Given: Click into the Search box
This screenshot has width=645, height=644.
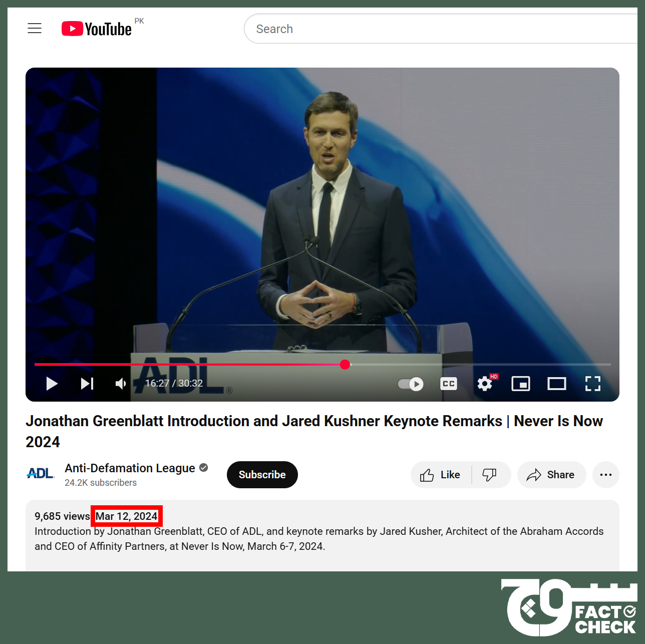Looking at the screenshot, I should click(x=441, y=29).
